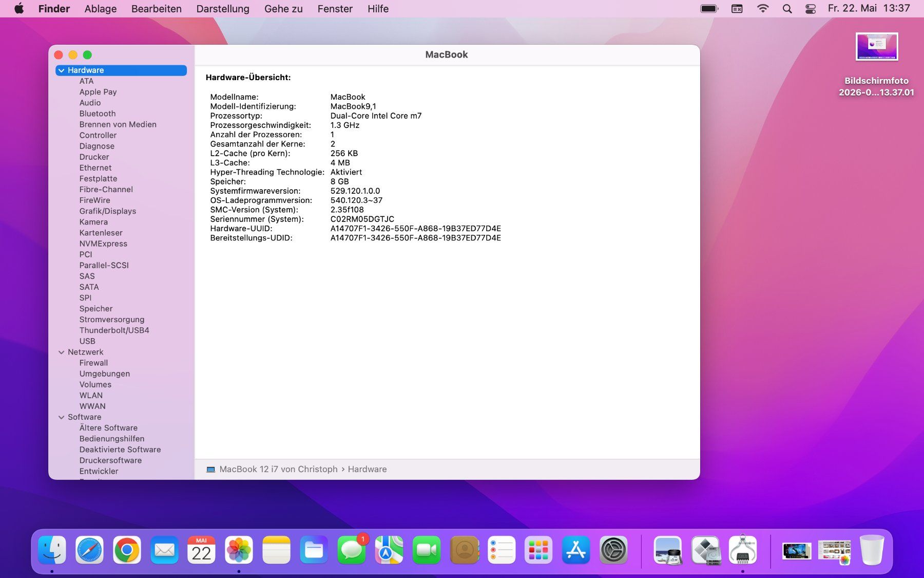Open the recent photos stack in Dock

pyautogui.click(x=834, y=551)
